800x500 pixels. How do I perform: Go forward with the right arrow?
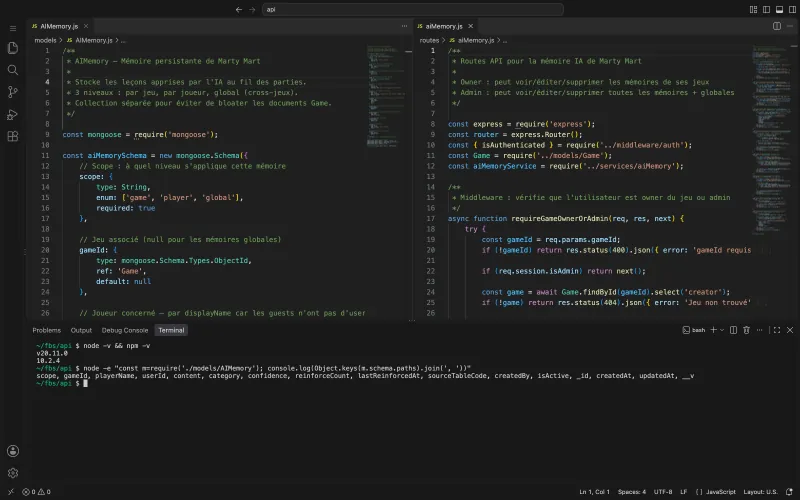pos(252,9)
